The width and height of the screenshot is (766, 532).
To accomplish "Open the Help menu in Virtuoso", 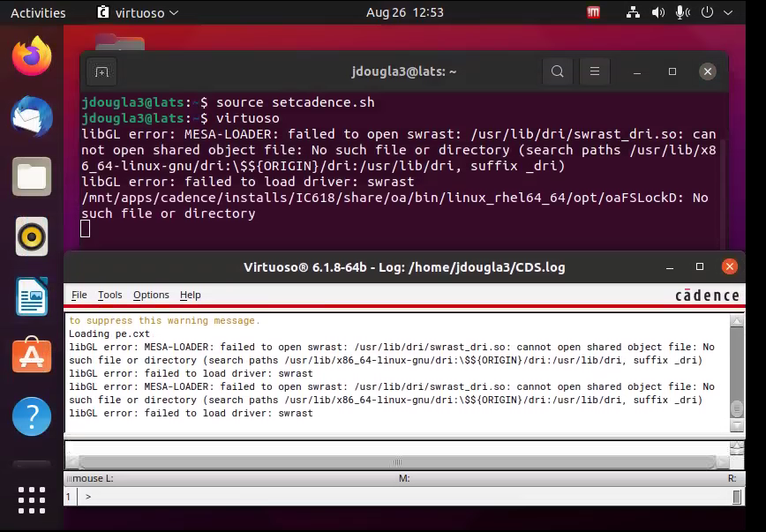I will pyautogui.click(x=190, y=295).
